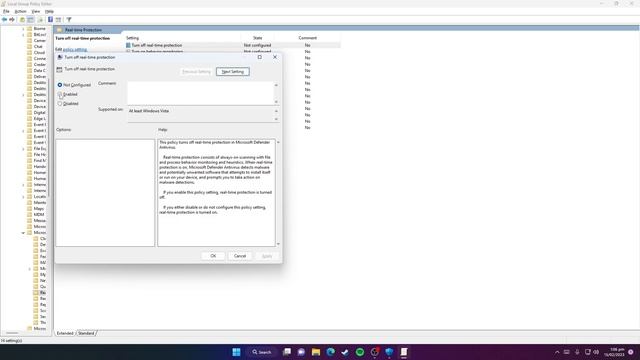Click the Cancel button

240,256
